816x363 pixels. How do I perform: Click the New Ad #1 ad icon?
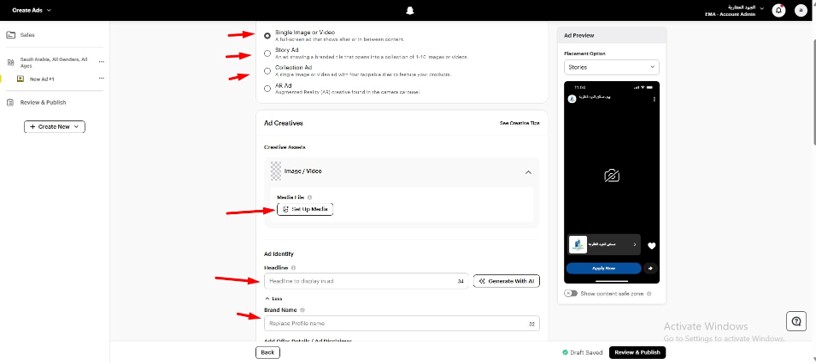coord(21,79)
